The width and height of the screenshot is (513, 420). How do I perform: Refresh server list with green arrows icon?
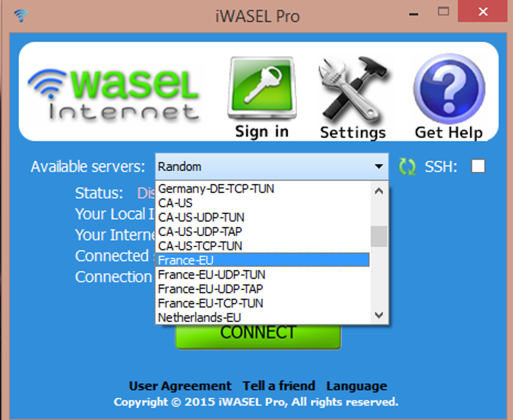(x=407, y=167)
